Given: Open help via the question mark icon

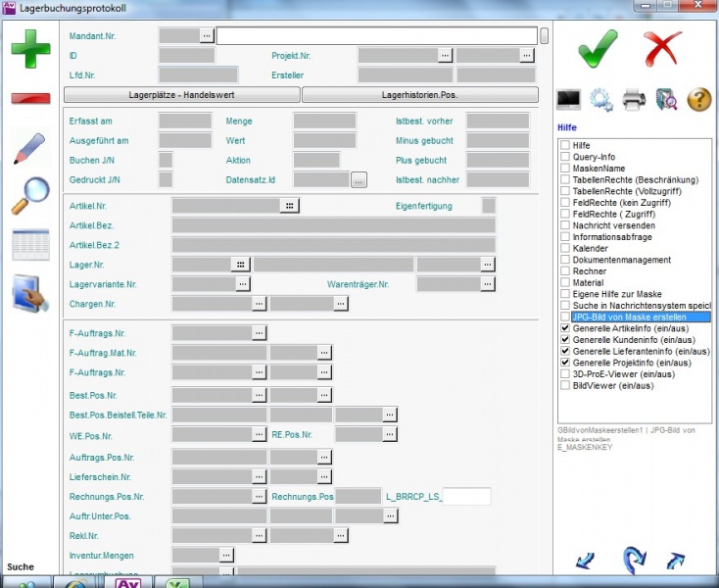Looking at the screenshot, I should click(698, 99).
